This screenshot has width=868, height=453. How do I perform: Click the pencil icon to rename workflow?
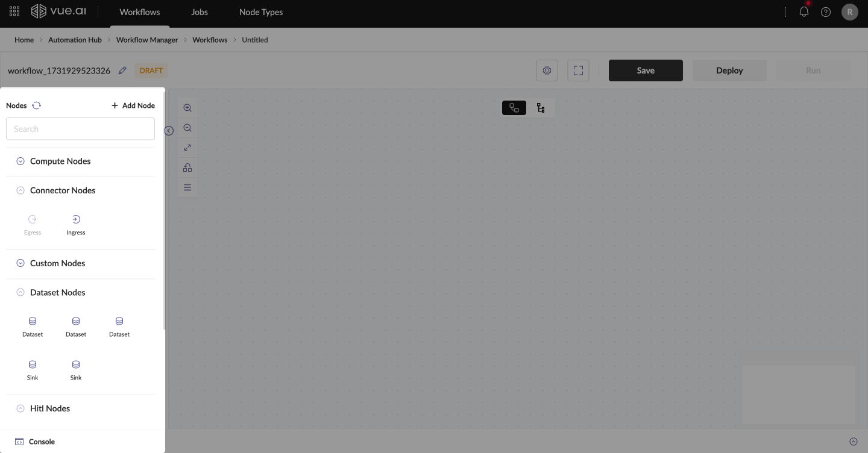pyautogui.click(x=122, y=70)
